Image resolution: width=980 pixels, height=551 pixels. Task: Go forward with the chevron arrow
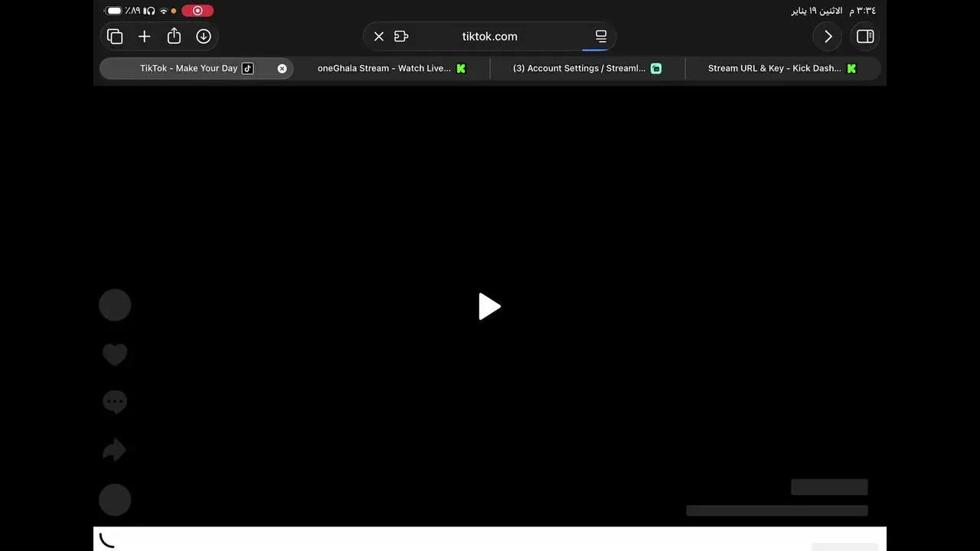tap(828, 36)
